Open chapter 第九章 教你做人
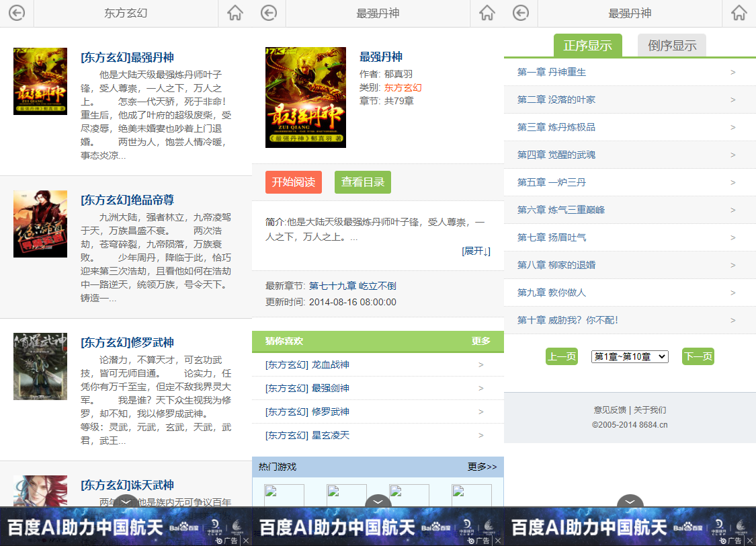This screenshot has width=756, height=546. tap(630, 292)
